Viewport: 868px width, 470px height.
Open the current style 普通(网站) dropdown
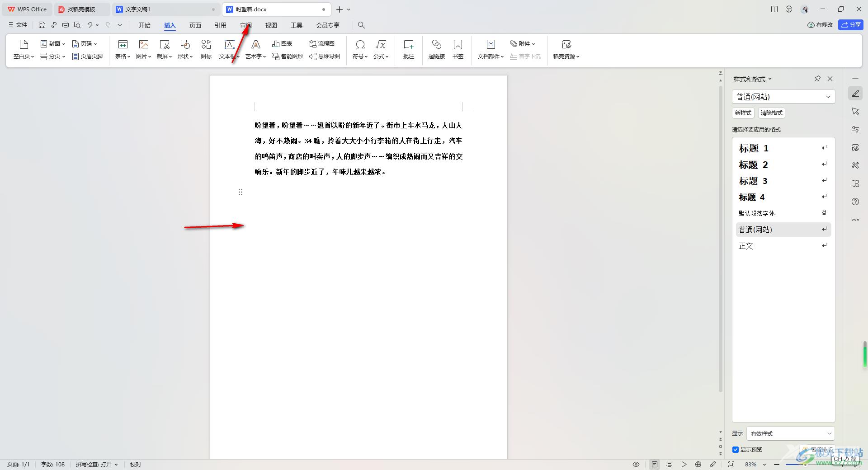tap(783, 97)
